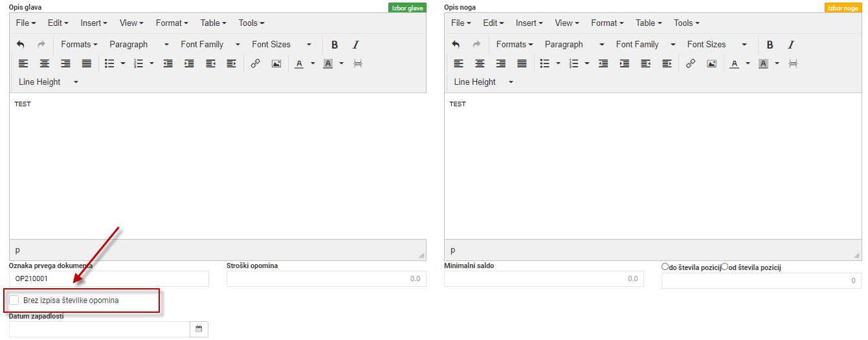This screenshot has width=868, height=340.
Task: Align text left in Opis glava editor
Action: 24,63
